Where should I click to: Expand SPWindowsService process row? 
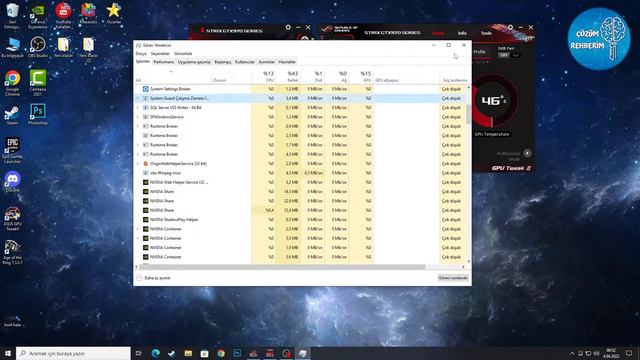click(138, 117)
